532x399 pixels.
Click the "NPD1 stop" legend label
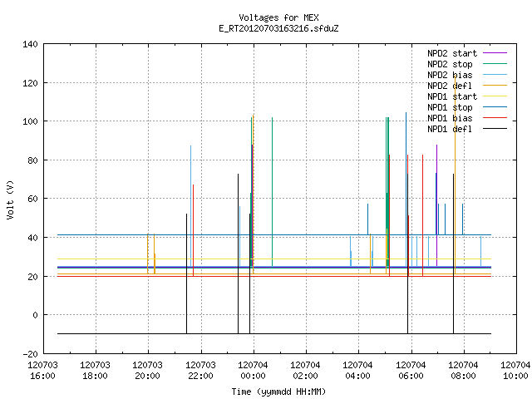point(450,107)
